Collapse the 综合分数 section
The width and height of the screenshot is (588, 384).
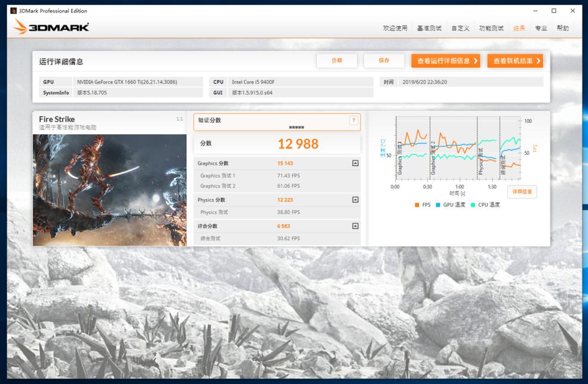pos(355,226)
